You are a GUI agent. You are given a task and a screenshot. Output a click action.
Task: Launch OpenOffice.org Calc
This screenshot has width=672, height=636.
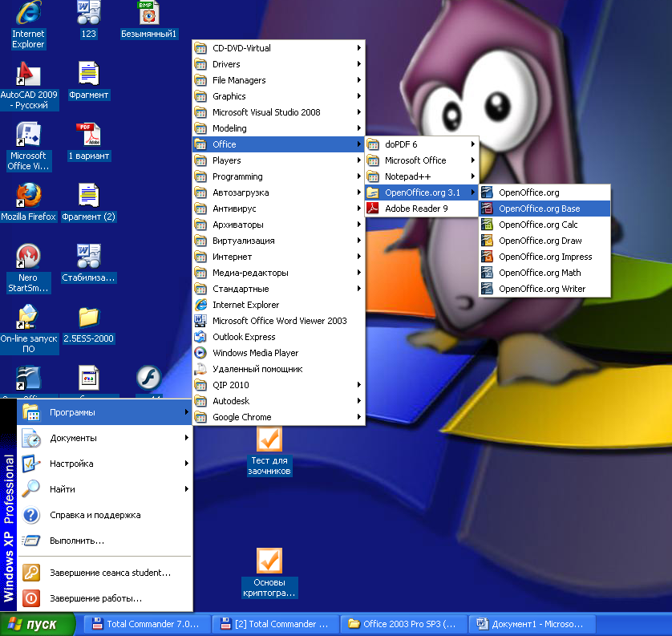pos(544,225)
